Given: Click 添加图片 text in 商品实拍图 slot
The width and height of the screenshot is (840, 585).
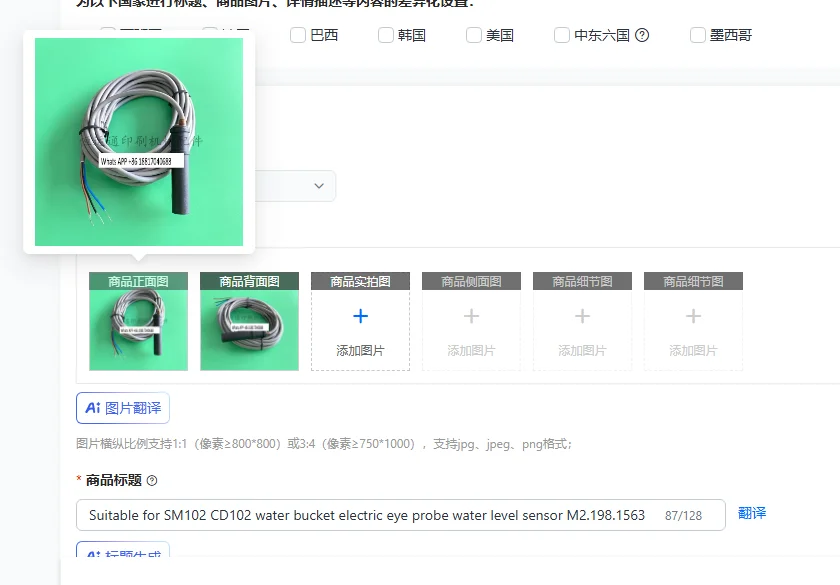Looking at the screenshot, I should [361, 351].
